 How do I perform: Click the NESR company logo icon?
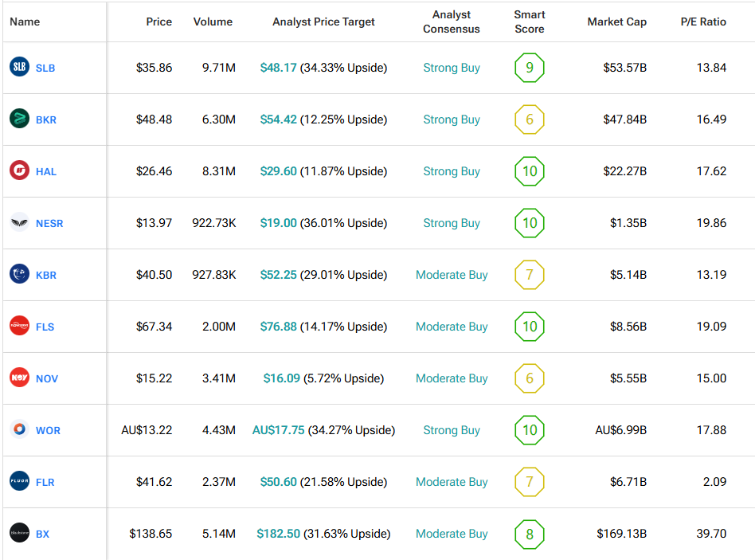19,223
